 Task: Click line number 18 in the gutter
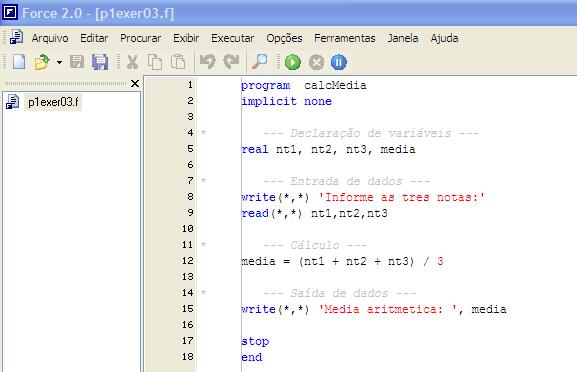(188, 357)
